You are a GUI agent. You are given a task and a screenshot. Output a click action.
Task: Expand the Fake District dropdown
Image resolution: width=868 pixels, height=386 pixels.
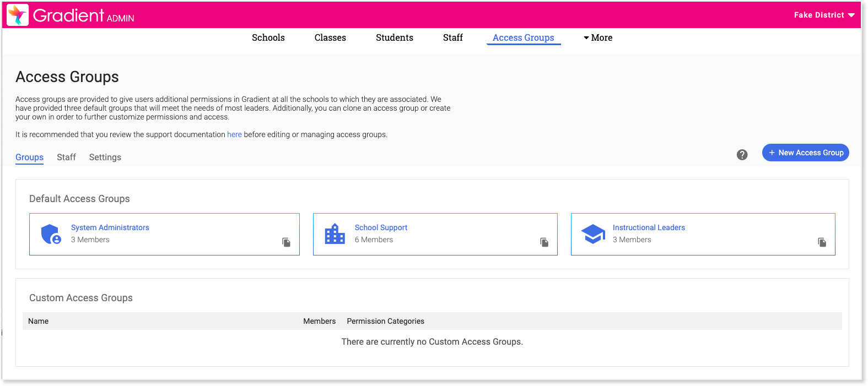823,15
